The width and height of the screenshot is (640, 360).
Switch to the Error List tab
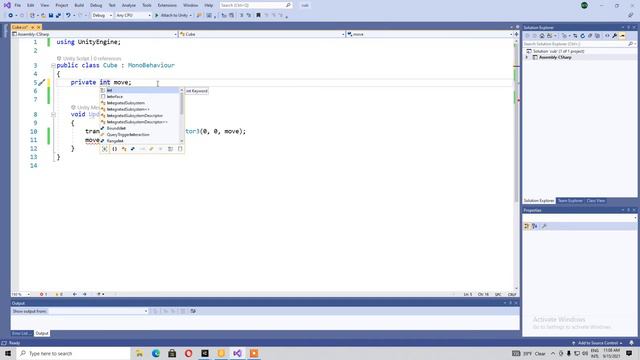(21, 333)
